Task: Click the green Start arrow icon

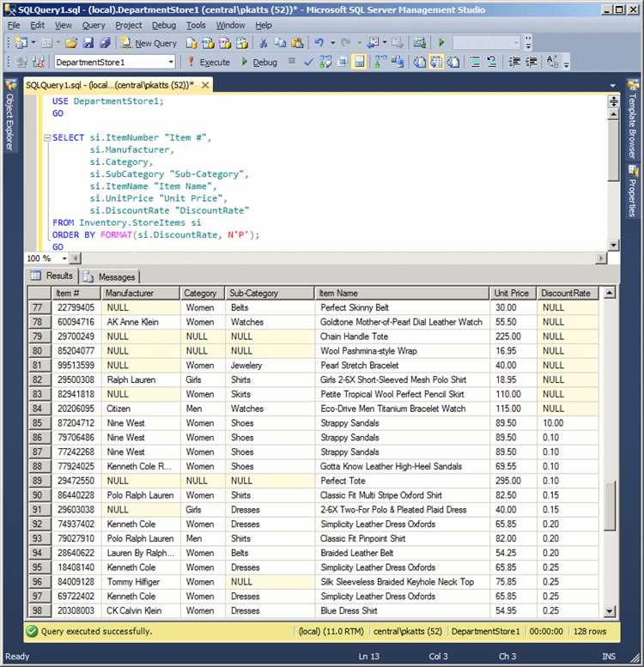Action: [x=441, y=43]
